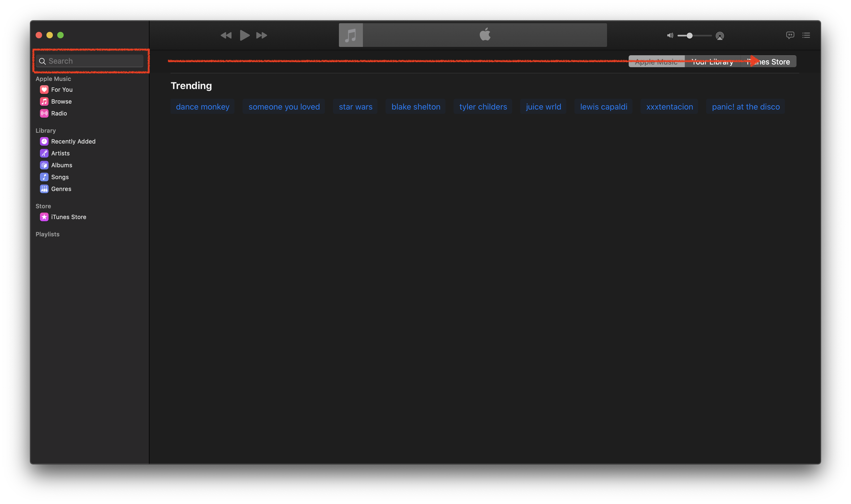Image resolution: width=851 pixels, height=504 pixels.
Task: Click the music note album artwork
Action: tap(351, 35)
